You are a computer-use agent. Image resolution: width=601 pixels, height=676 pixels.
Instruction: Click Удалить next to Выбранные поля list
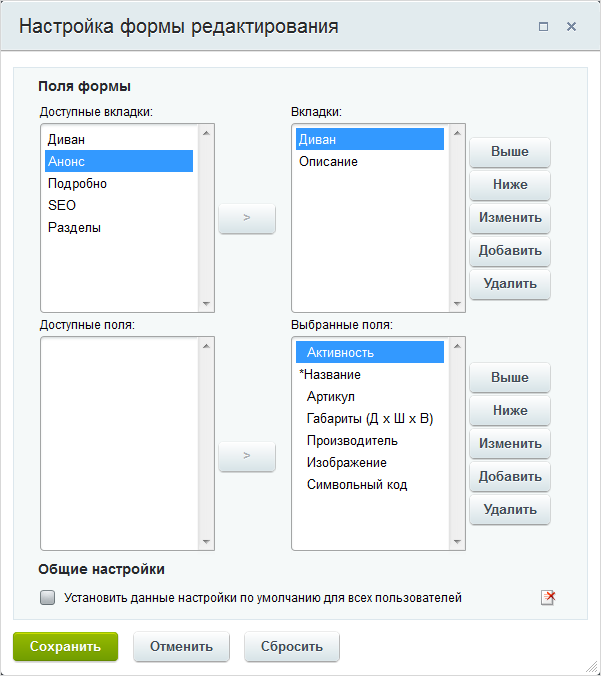click(510, 510)
